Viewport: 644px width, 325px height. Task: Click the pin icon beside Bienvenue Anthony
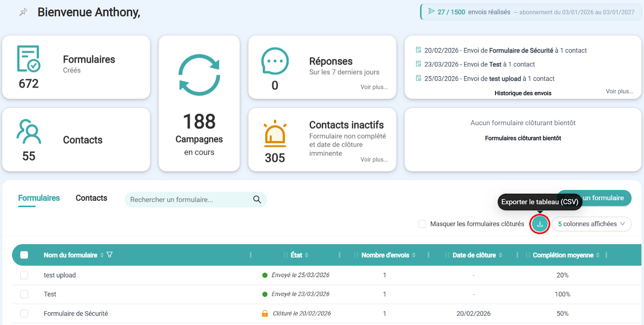click(x=23, y=12)
